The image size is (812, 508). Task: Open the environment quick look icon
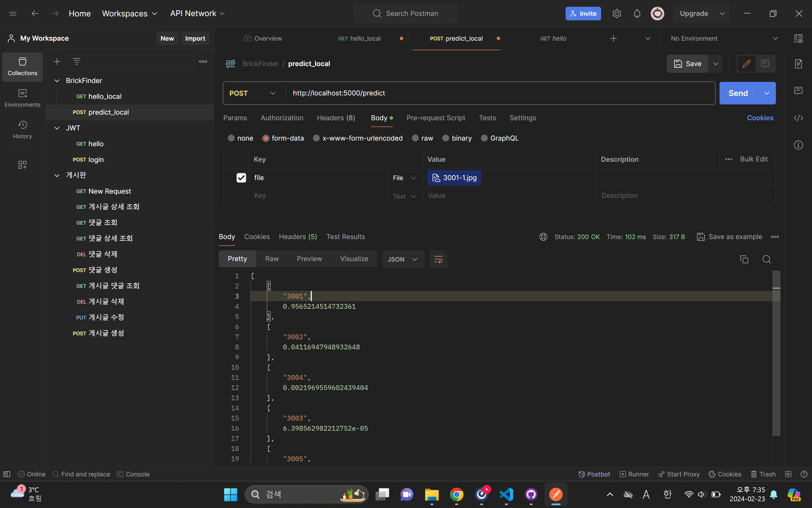click(x=798, y=38)
